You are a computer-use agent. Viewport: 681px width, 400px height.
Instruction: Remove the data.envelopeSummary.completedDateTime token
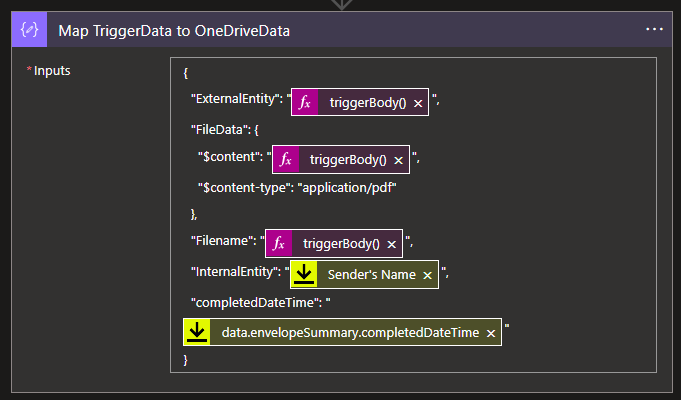click(491, 333)
